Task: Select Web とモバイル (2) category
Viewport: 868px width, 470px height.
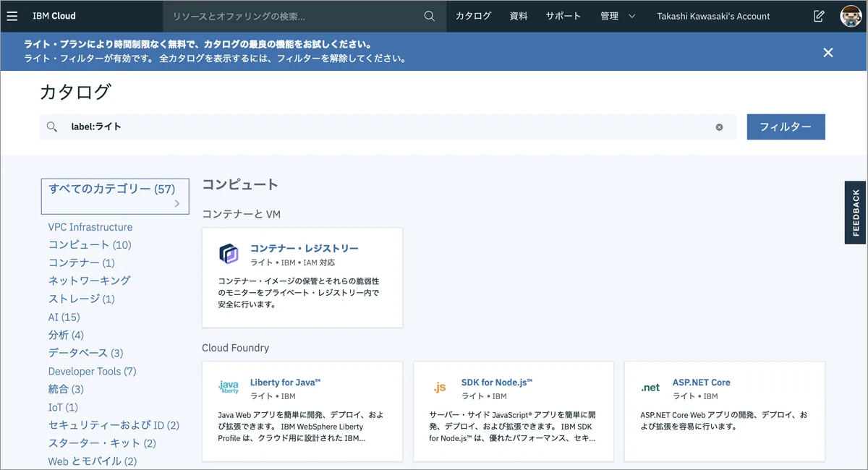Action: point(93,461)
